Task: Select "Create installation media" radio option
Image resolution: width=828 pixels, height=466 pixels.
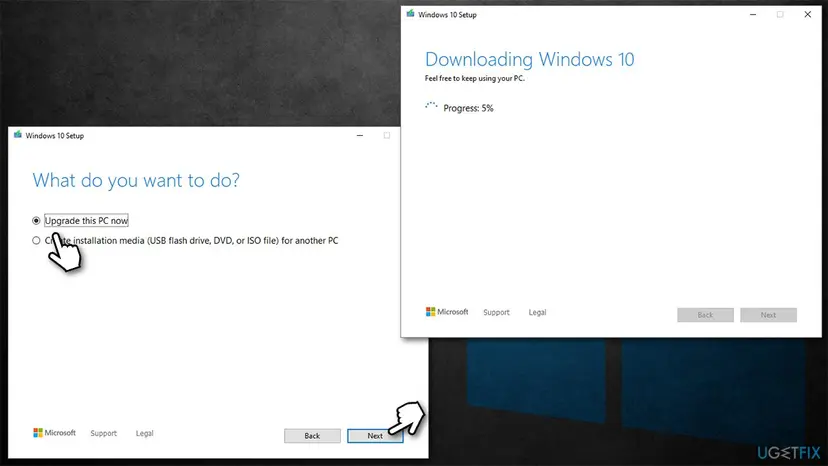Action: 36,240
